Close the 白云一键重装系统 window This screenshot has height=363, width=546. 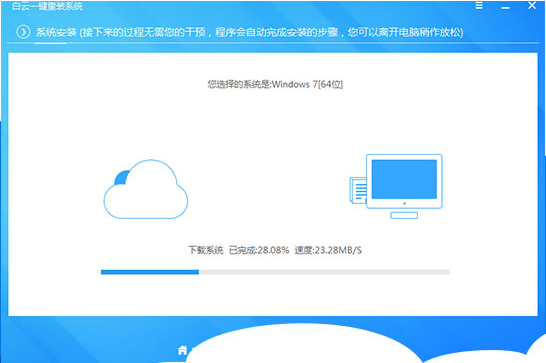pyautogui.click(x=532, y=5)
